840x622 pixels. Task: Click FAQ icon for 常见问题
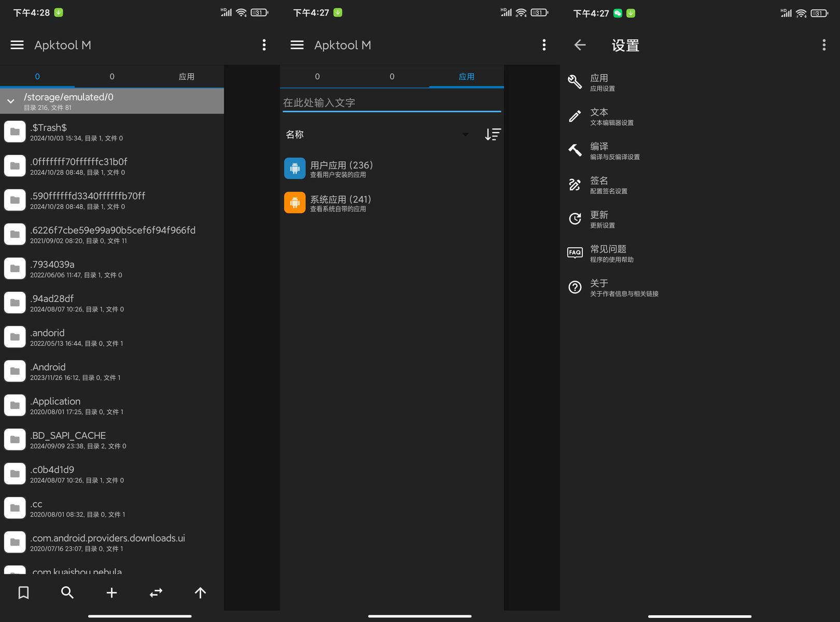coord(575,253)
